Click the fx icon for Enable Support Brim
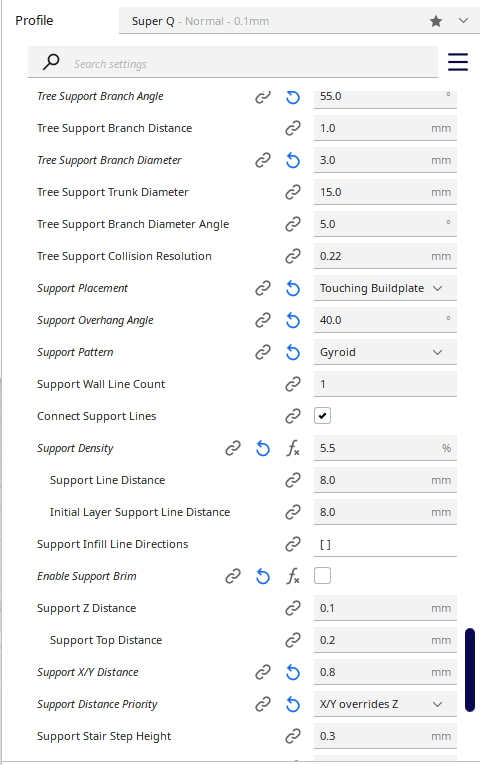480x765 pixels. 293,576
